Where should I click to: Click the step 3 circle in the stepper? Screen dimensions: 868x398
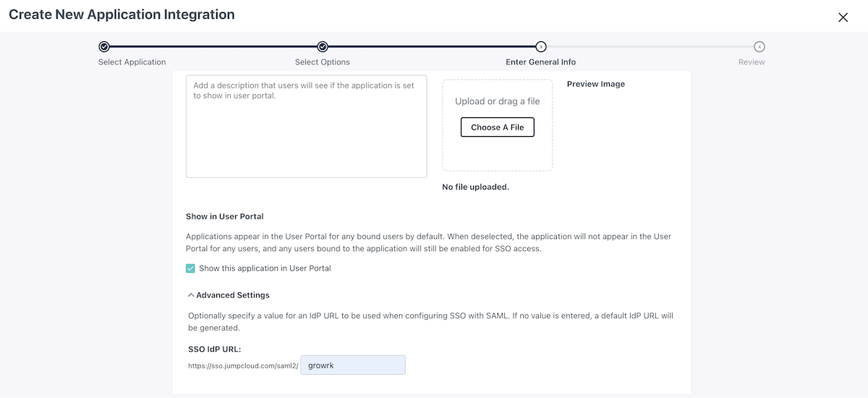pos(541,47)
